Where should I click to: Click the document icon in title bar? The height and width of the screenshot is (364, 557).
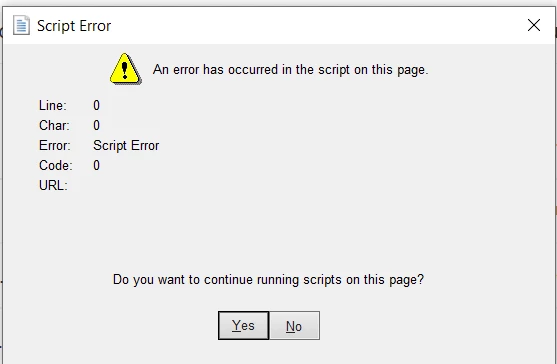tap(21, 26)
